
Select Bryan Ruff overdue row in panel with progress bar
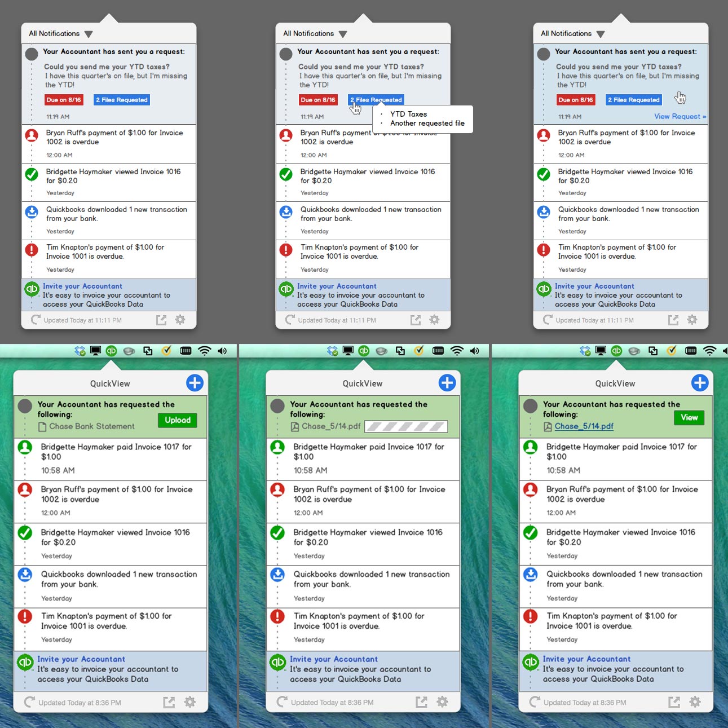coord(363,501)
